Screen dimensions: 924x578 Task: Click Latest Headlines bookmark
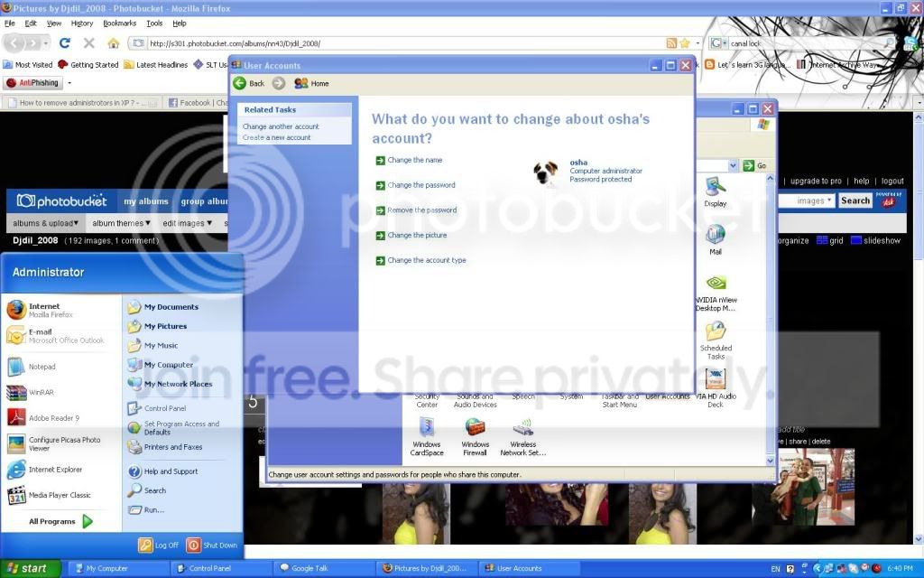coord(155,65)
